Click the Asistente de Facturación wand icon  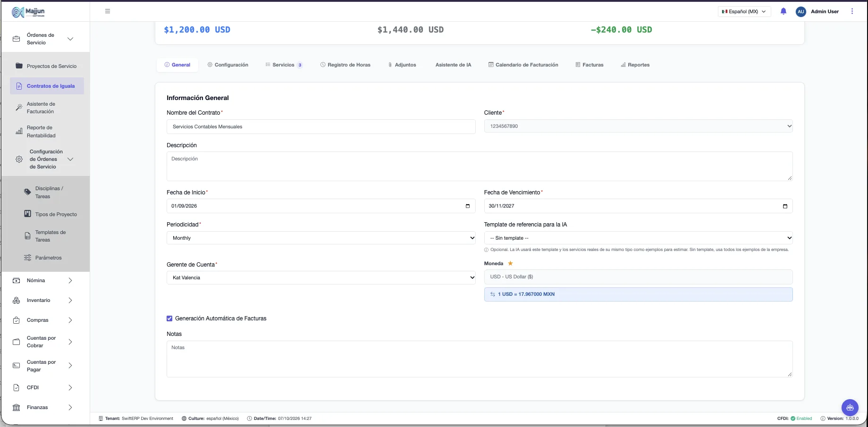pyautogui.click(x=19, y=108)
